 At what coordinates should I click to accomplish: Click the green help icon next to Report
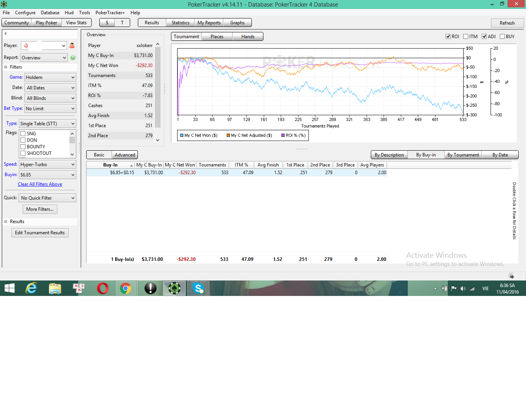[73, 58]
